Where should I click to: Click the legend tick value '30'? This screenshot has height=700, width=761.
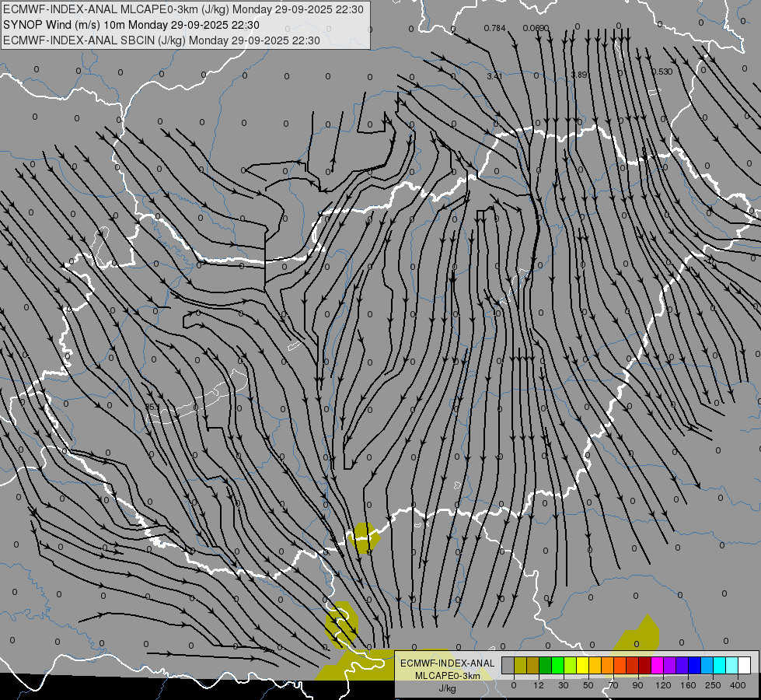pos(564,685)
